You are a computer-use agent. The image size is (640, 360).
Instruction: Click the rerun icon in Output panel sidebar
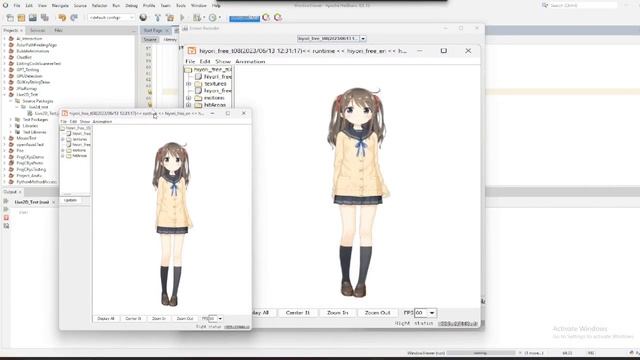6,201
